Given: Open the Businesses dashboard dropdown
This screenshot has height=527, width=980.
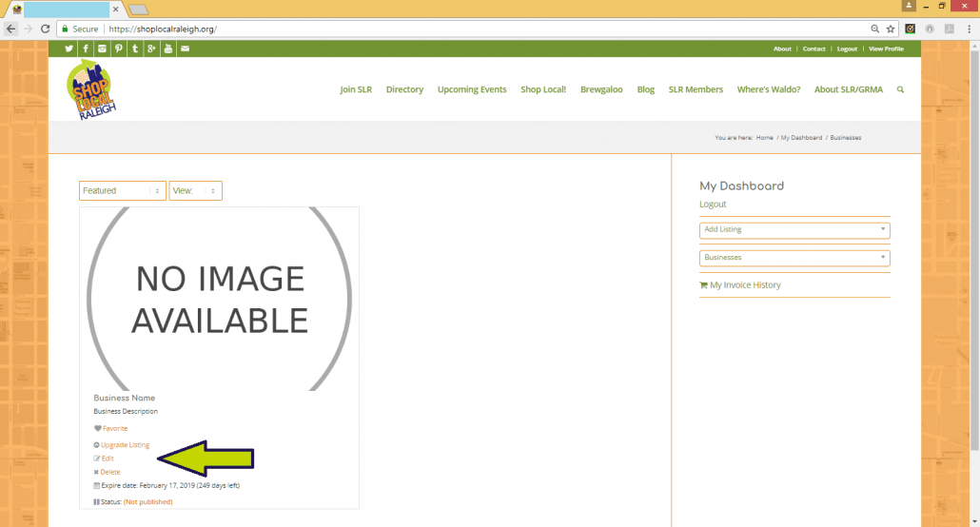Looking at the screenshot, I should pos(794,258).
